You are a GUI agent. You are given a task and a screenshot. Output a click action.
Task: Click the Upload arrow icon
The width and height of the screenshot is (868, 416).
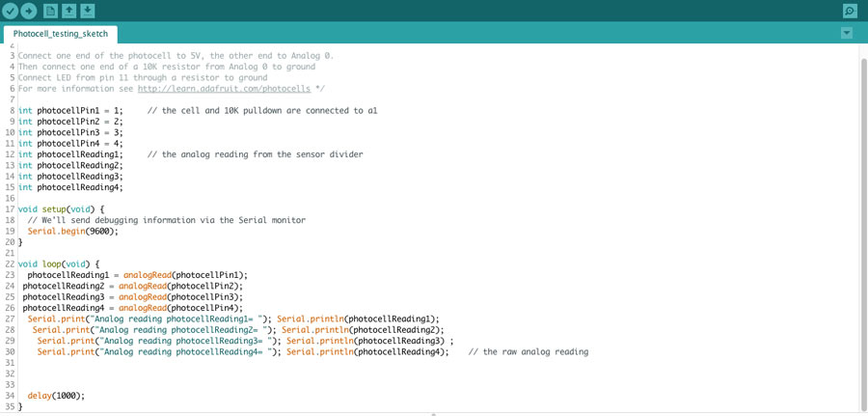point(29,11)
